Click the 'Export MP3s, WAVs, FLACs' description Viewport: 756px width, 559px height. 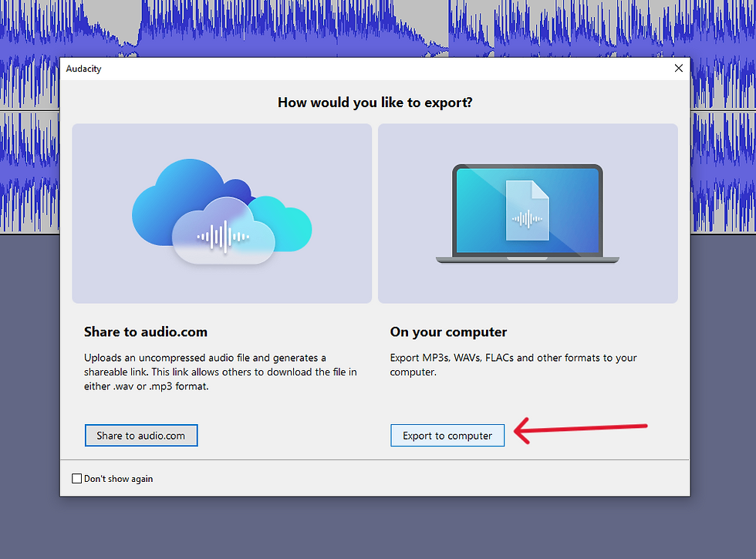[514, 365]
